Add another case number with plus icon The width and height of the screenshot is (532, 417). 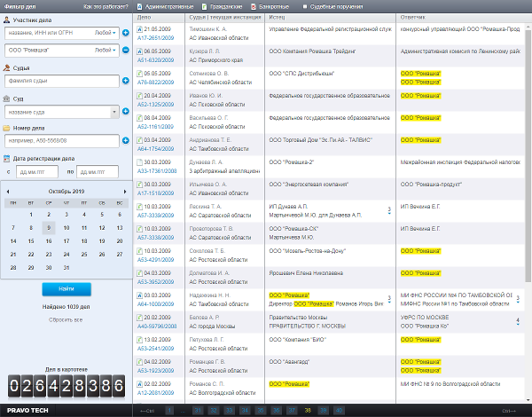click(126, 140)
